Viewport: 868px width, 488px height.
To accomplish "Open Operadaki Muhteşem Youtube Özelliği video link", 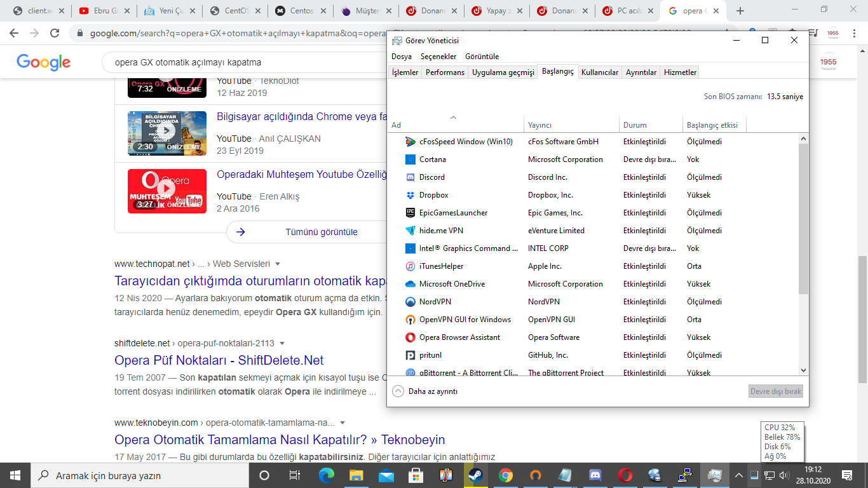I will pyautogui.click(x=302, y=175).
